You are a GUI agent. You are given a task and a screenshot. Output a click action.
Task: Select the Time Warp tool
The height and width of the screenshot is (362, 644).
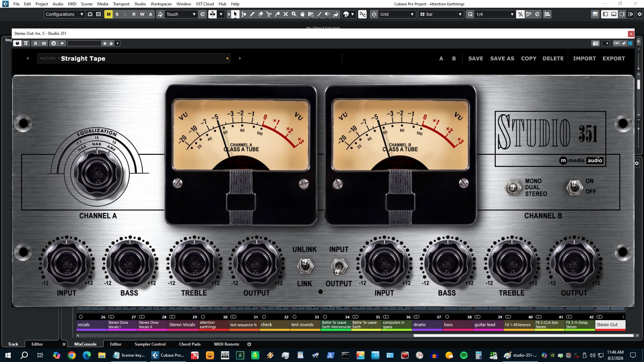(311, 14)
